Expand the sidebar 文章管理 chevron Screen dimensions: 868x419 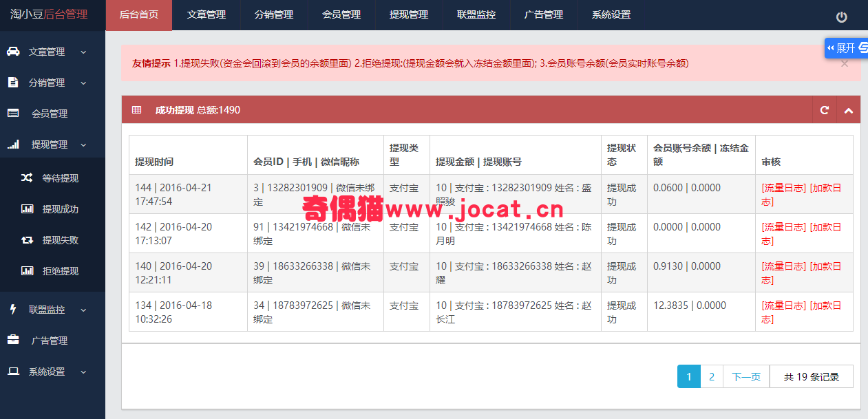pos(83,52)
